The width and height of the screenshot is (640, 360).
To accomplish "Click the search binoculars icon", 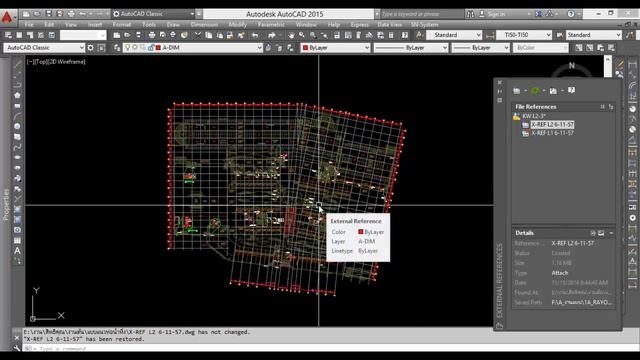I will click(471, 14).
